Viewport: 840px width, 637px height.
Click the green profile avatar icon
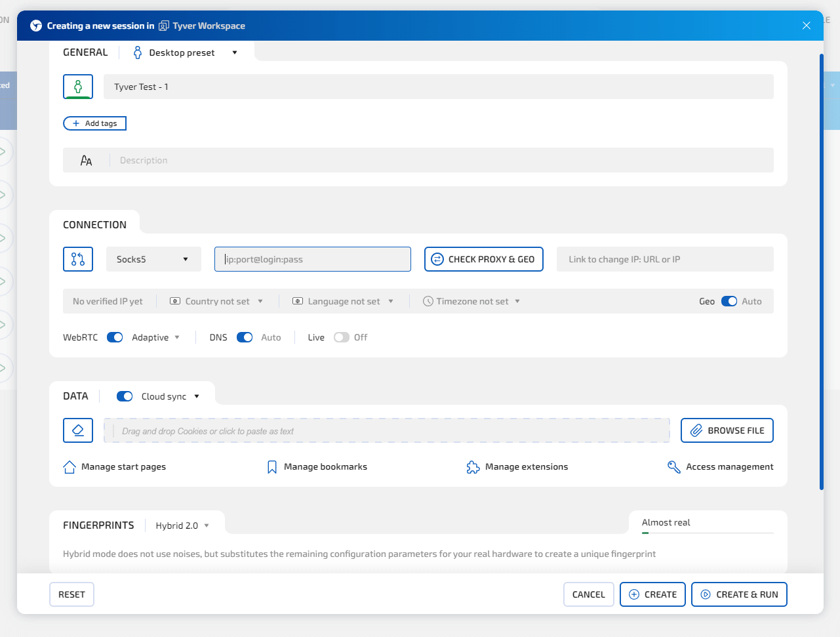[78, 87]
